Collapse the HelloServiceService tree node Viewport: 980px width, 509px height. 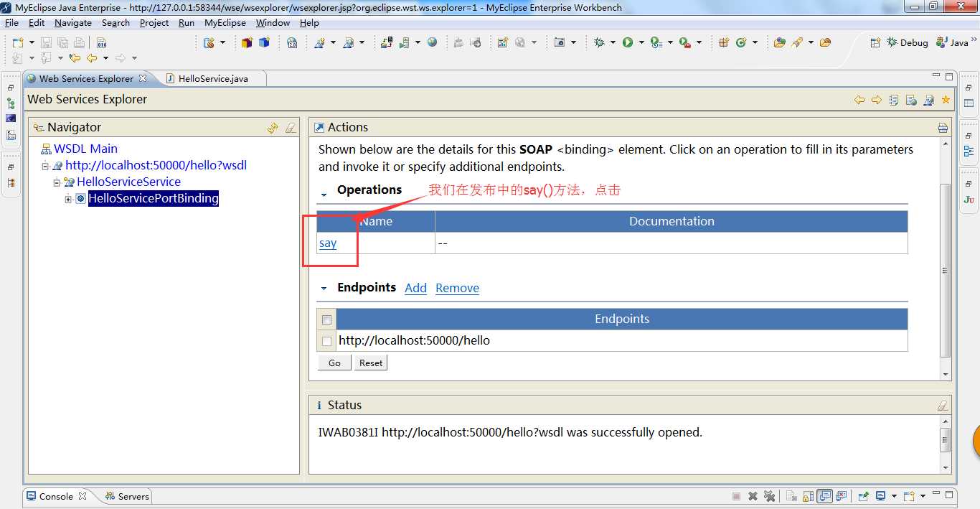pyautogui.click(x=57, y=182)
